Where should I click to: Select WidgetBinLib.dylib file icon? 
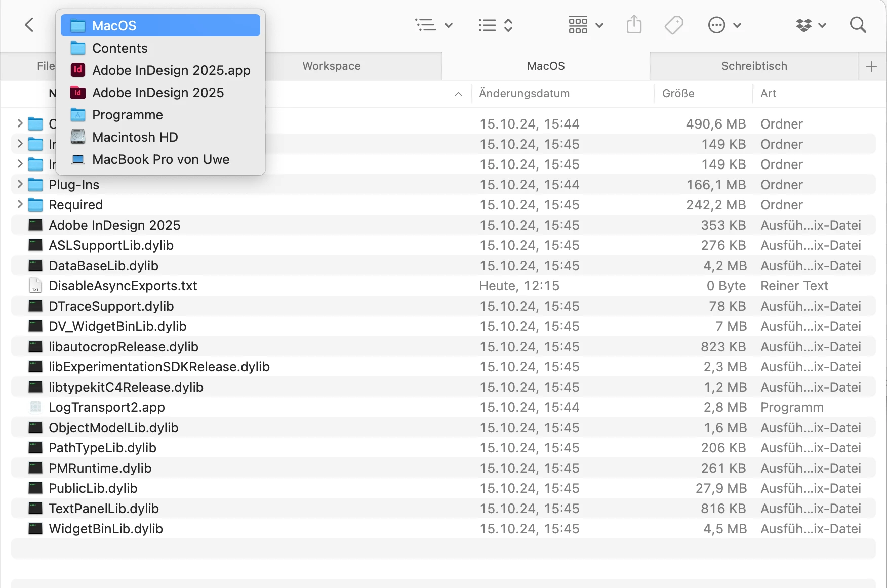(35, 529)
